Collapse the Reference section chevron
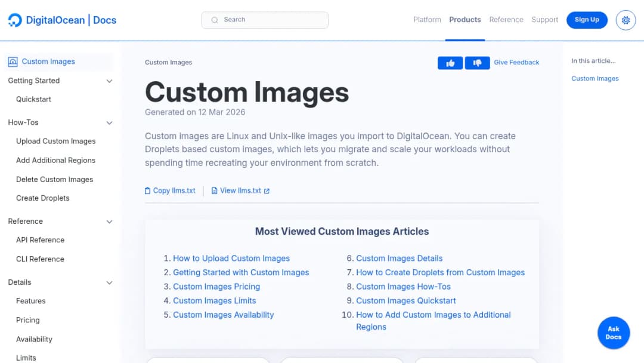This screenshot has width=644, height=363. click(109, 222)
